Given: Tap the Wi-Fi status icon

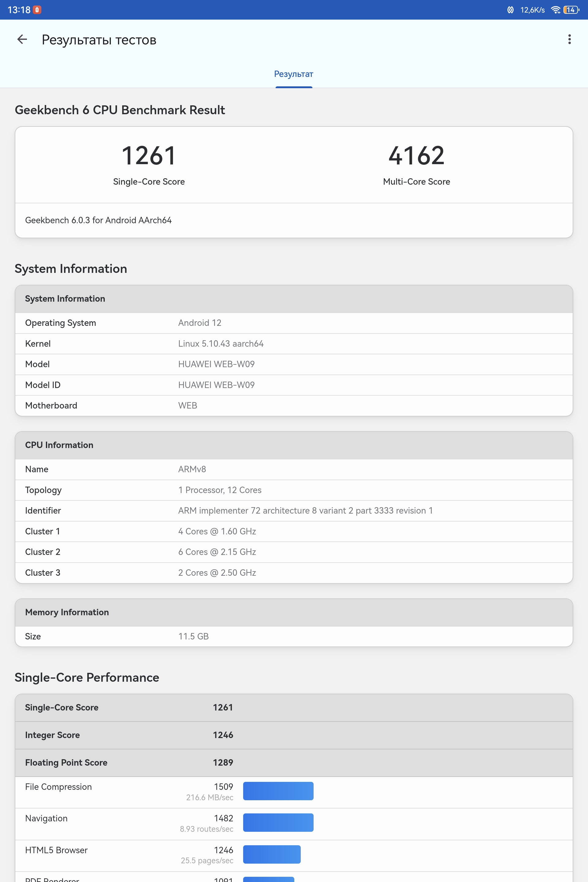Looking at the screenshot, I should pos(555,10).
